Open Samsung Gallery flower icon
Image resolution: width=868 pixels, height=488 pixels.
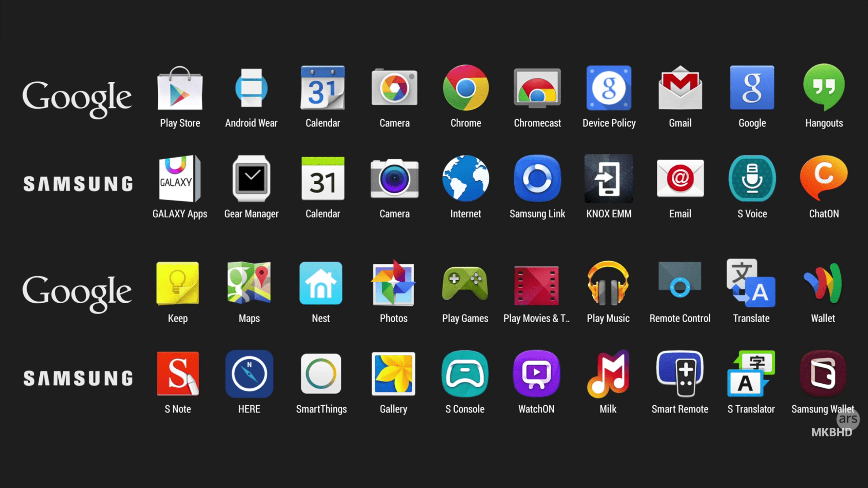(x=393, y=374)
